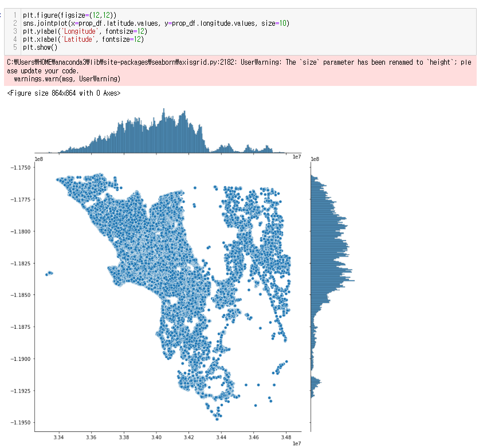The image size is (483, 448).
Task: Click x-axis tick label 3.40
Action: pos(156,437)
